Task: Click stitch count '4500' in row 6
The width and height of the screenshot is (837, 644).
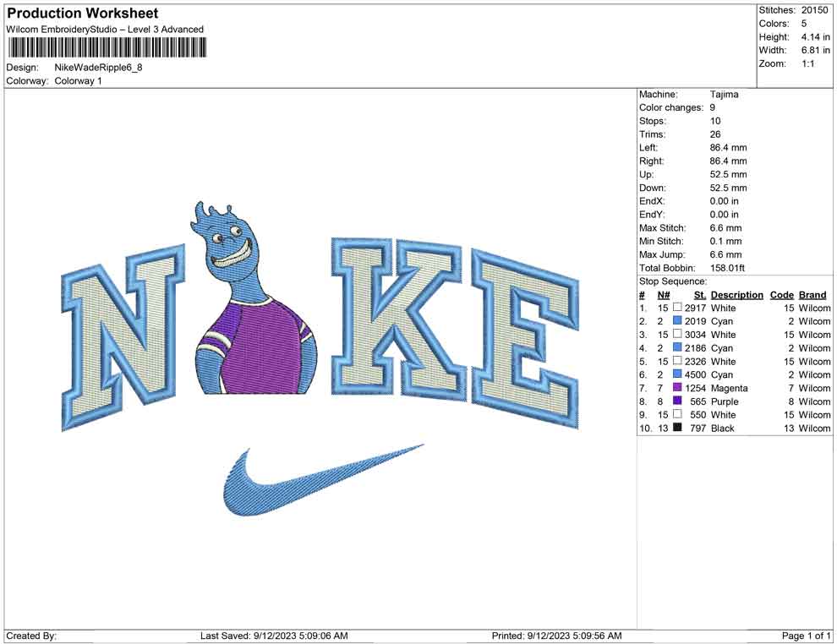Action: pyautogui.click(x=695, y=374)
